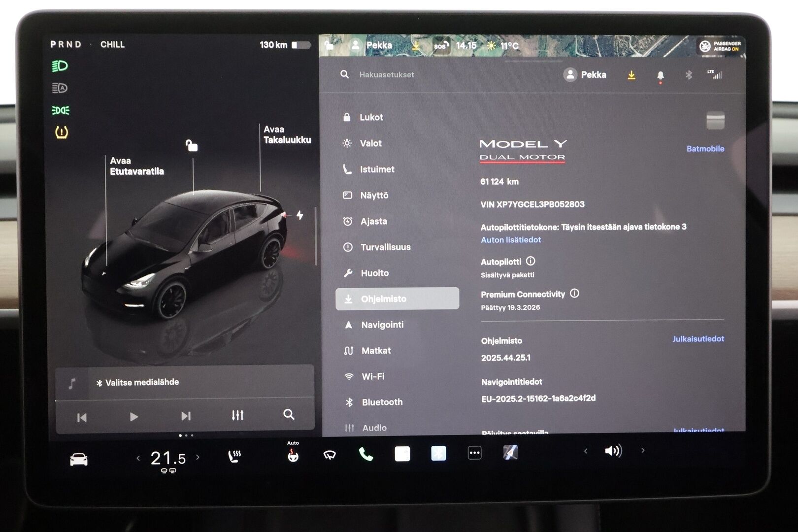
Task: Open the Batmobile vehicle name link
Action: point(705,148)
